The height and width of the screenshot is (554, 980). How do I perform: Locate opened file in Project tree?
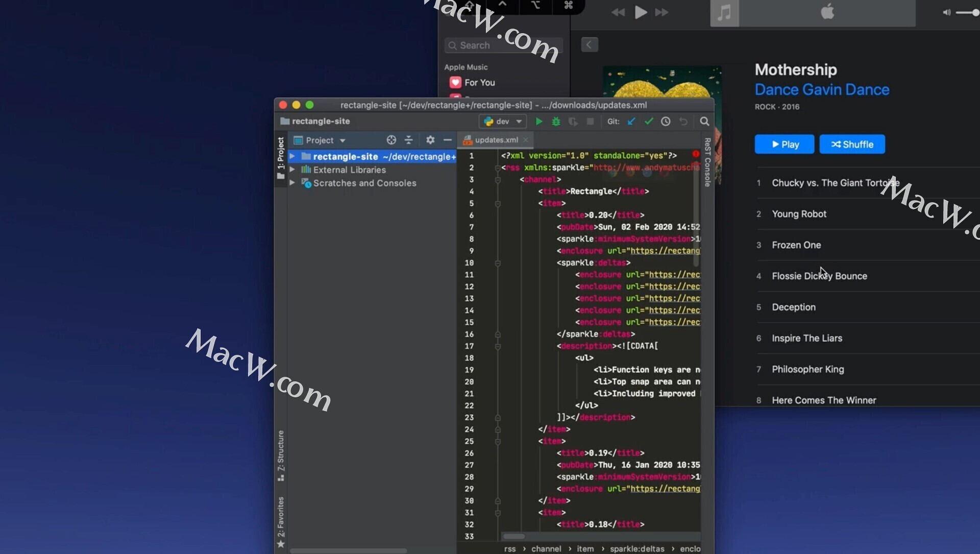[x=391, y=140]
